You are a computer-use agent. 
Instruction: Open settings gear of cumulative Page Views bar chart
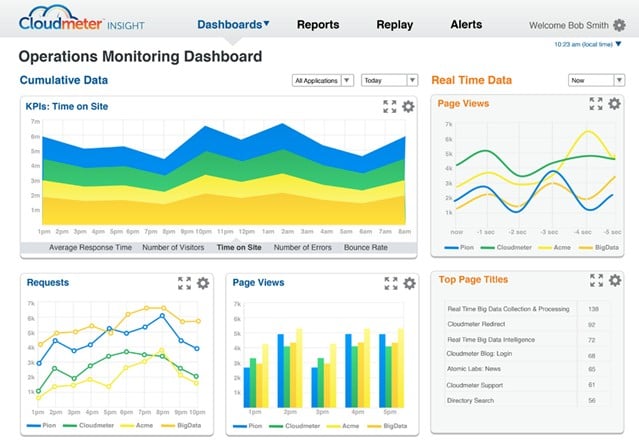point(410,283)
